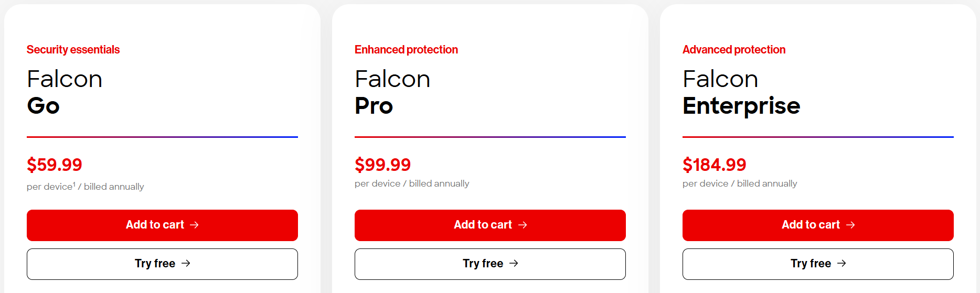
Task: Click the arrow icon on Falcon Go's Add to cart
Action: tap(194, 225)
